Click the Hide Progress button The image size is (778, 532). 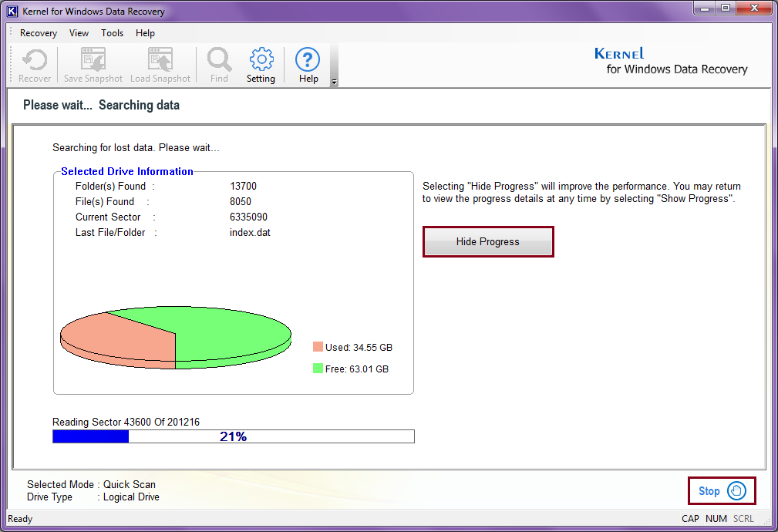click(488, 241)
